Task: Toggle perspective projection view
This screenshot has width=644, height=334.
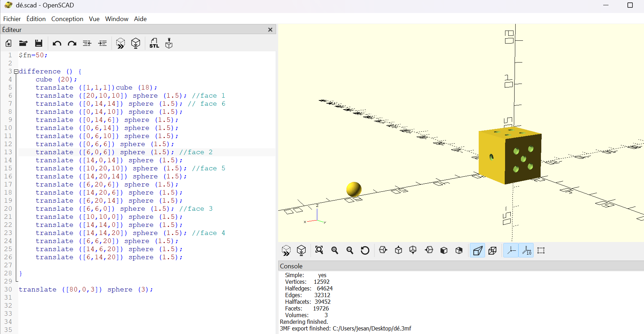Action: [477, 250]
